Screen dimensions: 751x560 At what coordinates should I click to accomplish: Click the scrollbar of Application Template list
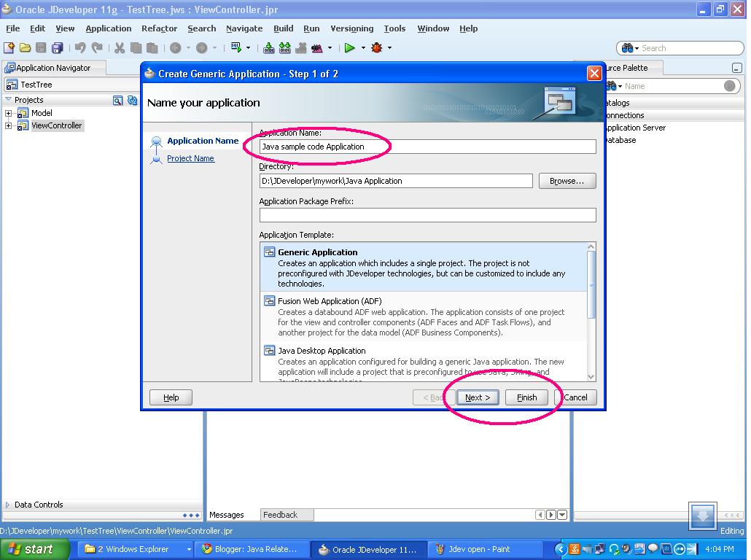tap(591, 285)
